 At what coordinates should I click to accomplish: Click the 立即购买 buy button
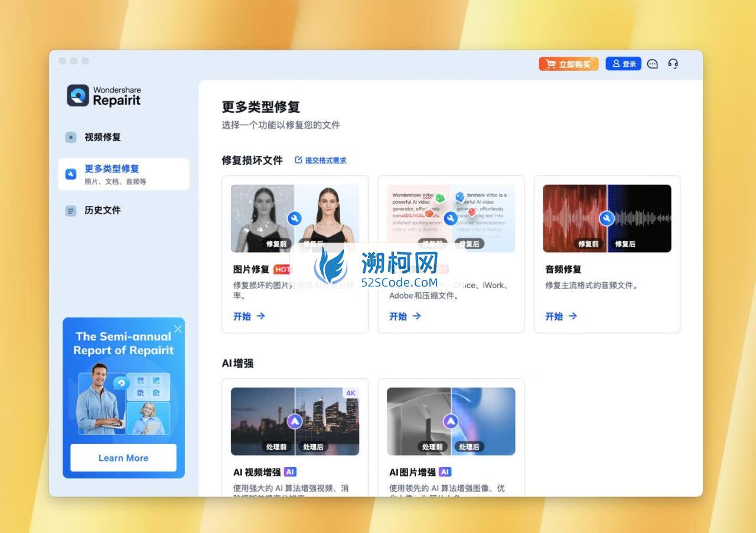pos(568,64)
